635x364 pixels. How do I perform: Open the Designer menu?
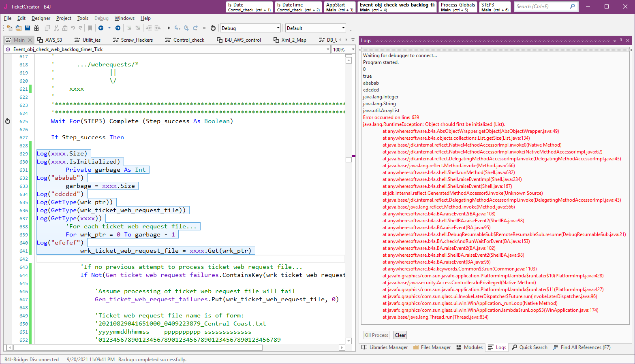click(41, 18)
